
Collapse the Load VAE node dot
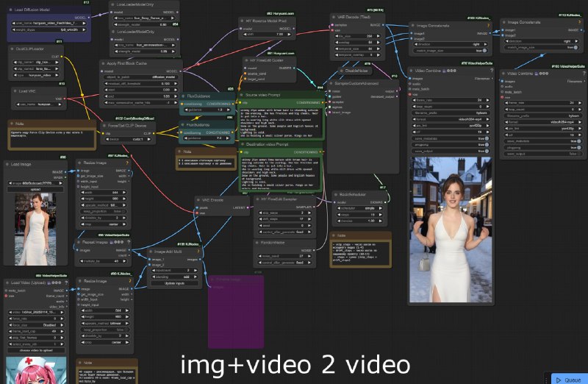(15, 90)
